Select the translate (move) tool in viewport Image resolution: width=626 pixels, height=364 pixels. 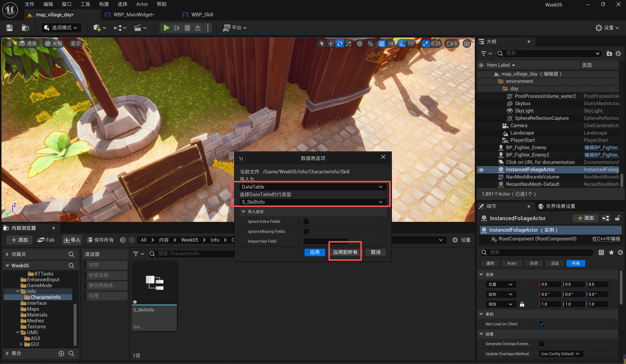coord(331,44)
